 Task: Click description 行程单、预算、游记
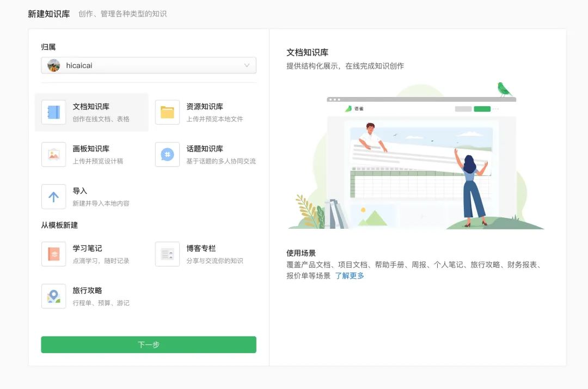tap(101, 303)
